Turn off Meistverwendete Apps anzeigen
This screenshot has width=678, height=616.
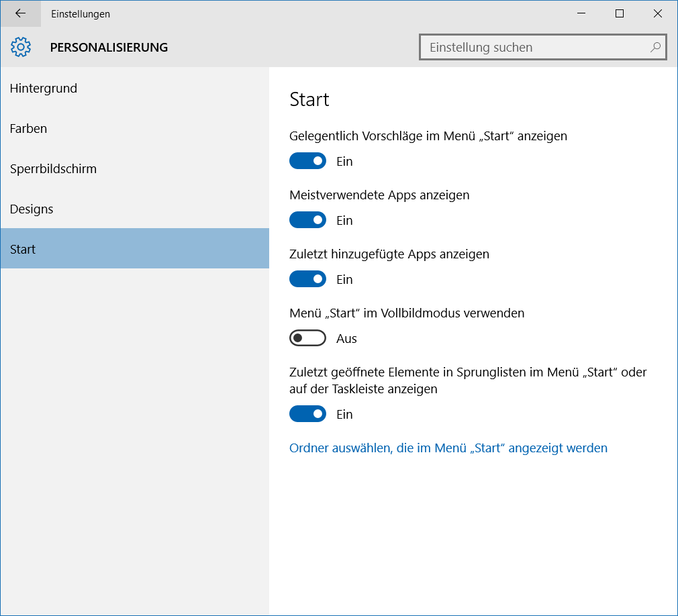click(x=307, y=220)
